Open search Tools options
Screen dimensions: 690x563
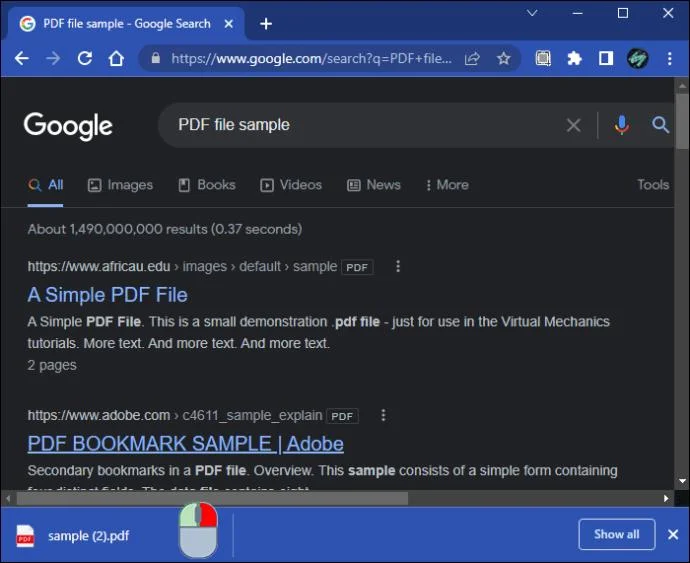tap(653, 184)
